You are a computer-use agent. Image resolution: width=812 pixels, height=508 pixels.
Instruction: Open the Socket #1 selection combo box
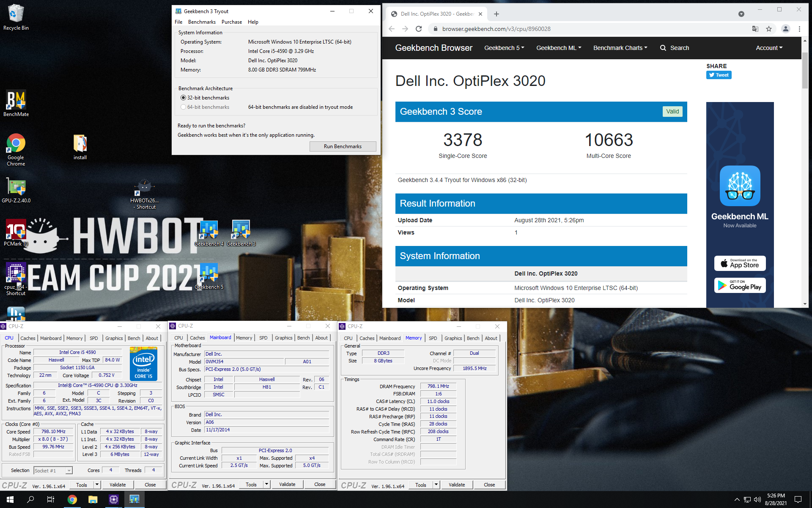(x=53, y=470)
